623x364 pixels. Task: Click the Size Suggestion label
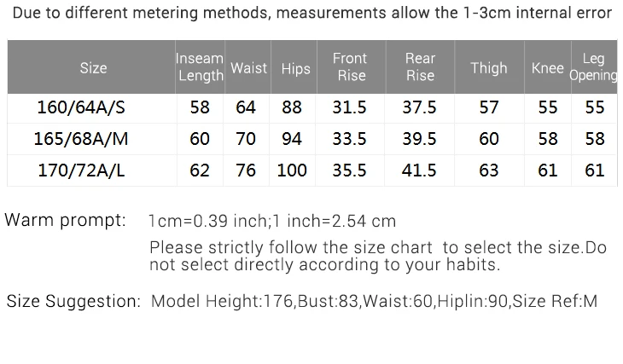click(x=74, y=301)
